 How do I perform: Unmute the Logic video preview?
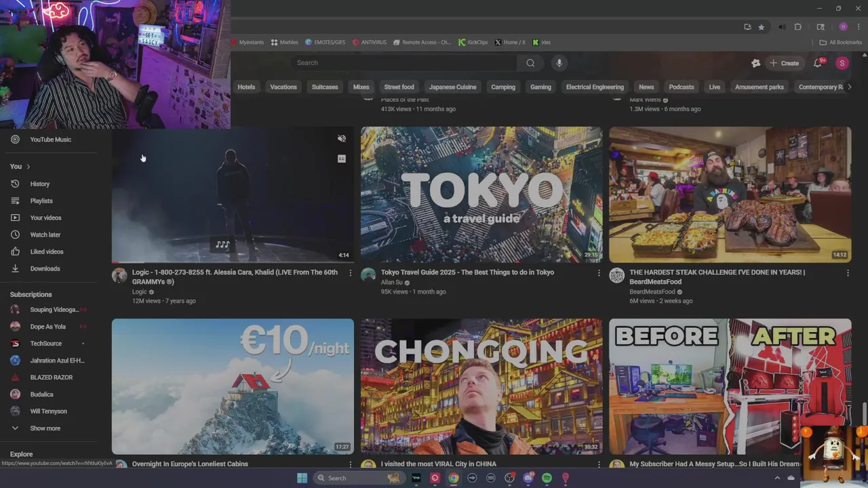[x=342, y=139]
